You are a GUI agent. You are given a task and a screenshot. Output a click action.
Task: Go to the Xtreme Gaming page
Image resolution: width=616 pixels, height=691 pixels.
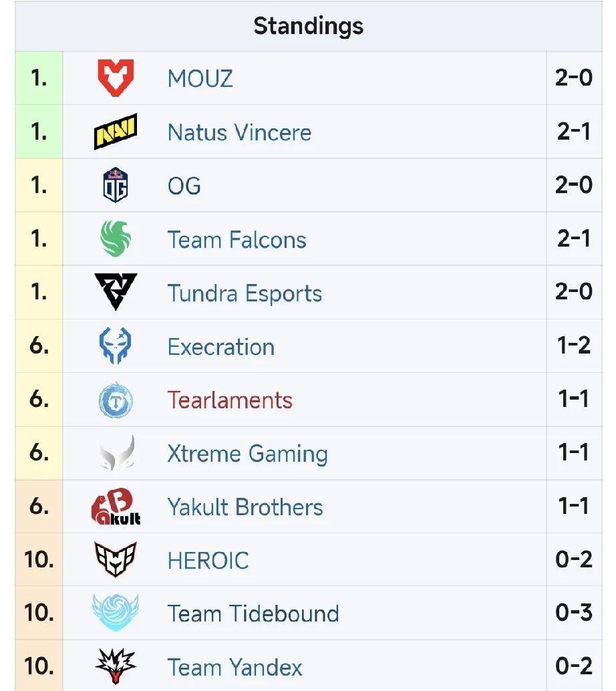247,454
